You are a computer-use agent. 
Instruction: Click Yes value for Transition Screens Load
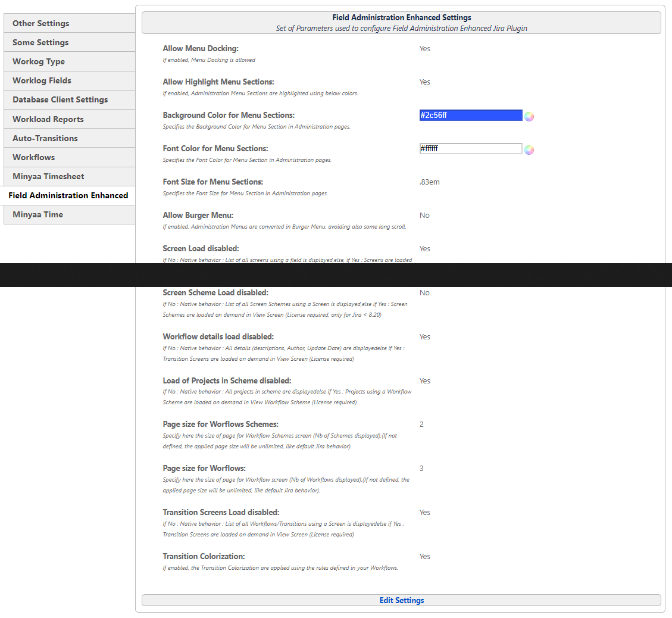click(x=425, y=513)
